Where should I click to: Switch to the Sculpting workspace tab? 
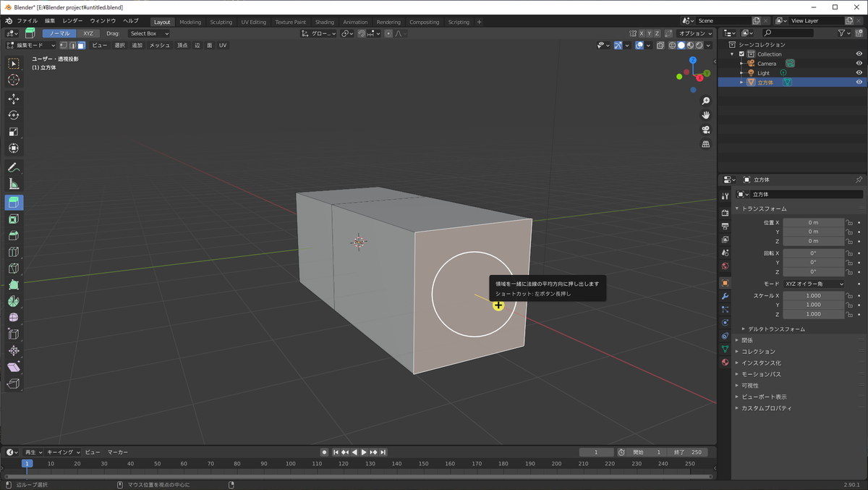pyautogui.click(x=221, y=22)
